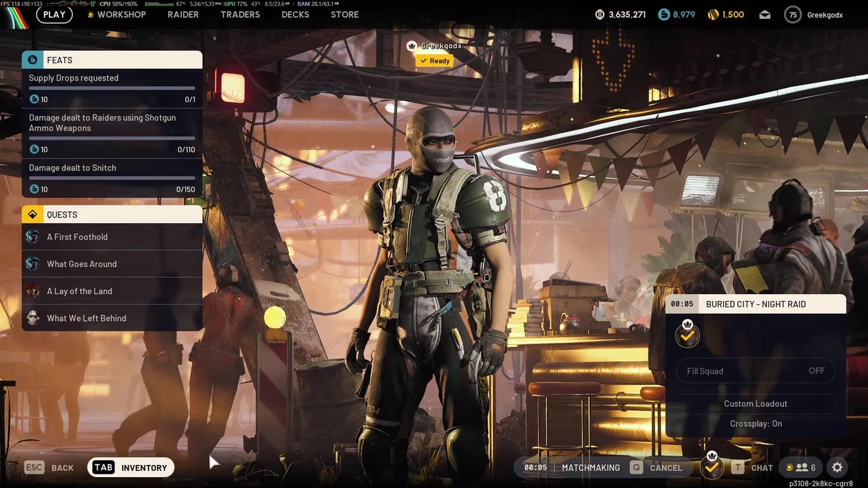The image size is (868, 488).
Task: Toggle Crossplay: On setting
Action: [x=755, y=424]
